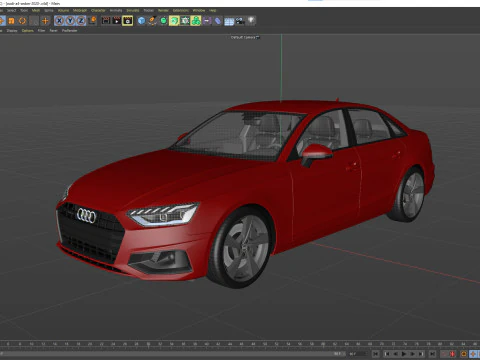Open the Help menu
480x360 pixels.
(213, 10)
